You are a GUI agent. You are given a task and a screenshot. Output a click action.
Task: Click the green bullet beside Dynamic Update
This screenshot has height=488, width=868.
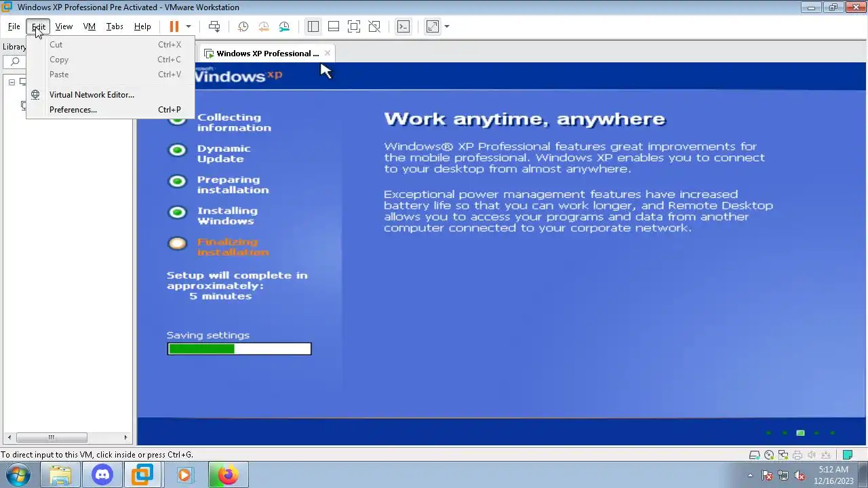pyautogui.click(x=177, y=150)
